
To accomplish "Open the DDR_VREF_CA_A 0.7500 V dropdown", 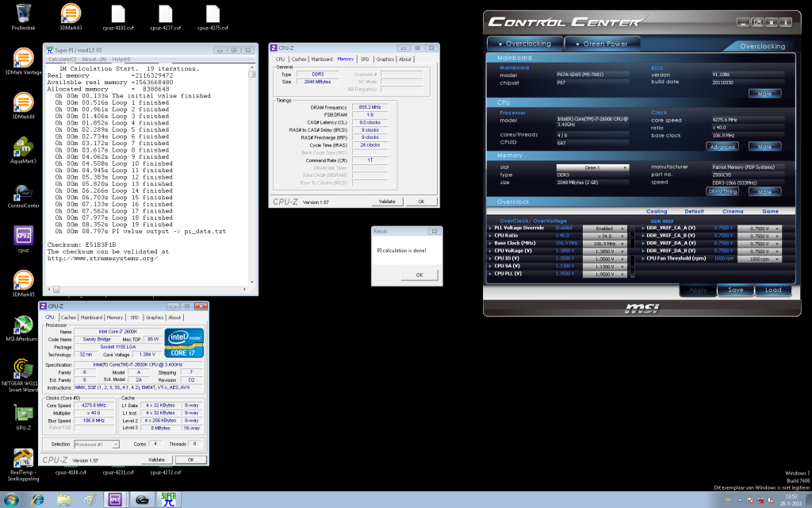I will [759, 228].
